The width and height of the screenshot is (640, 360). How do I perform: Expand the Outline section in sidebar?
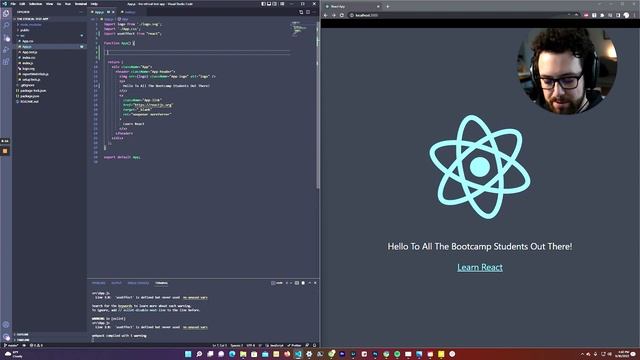[x=49, y=334]
